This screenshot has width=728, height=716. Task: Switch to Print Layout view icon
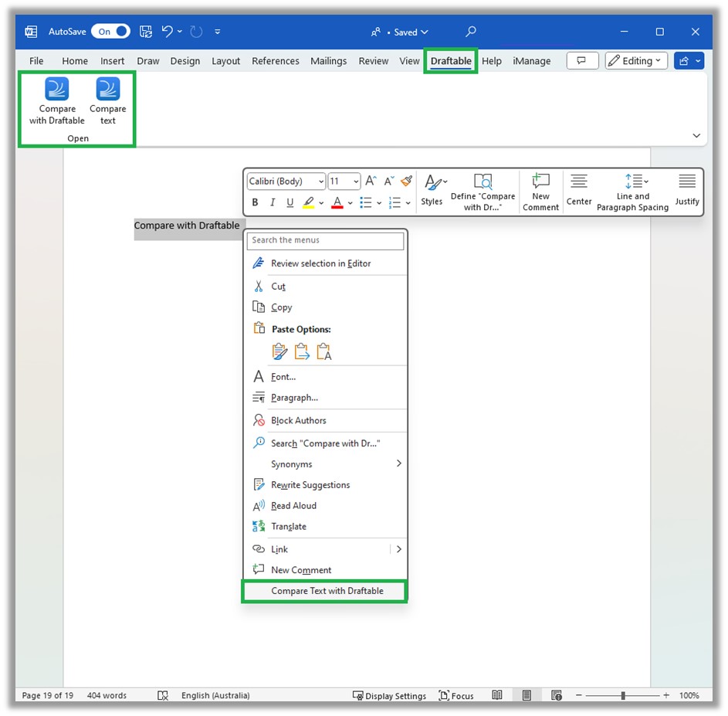point(527,696)
